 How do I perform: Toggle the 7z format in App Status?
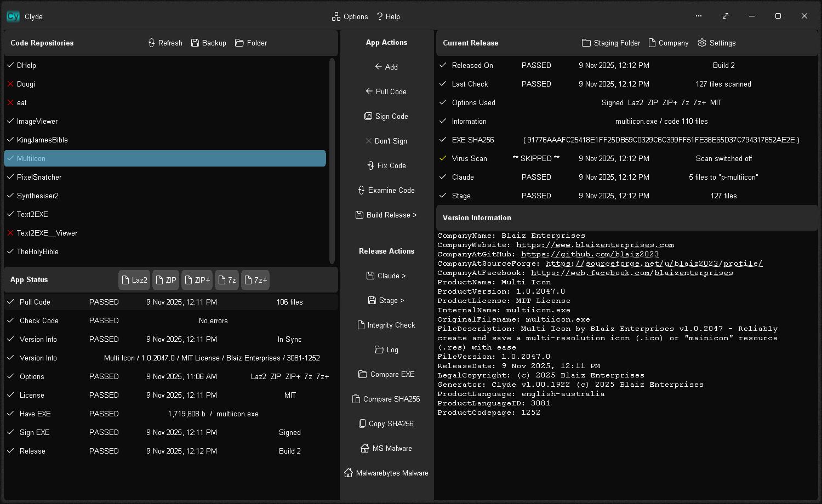click(x=226, y=280)
